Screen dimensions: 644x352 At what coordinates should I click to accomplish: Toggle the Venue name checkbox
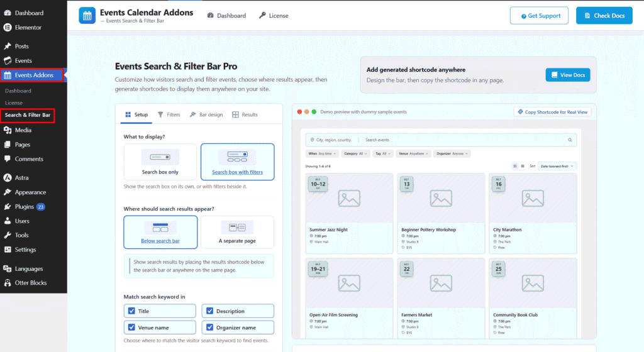click(131, 327)
